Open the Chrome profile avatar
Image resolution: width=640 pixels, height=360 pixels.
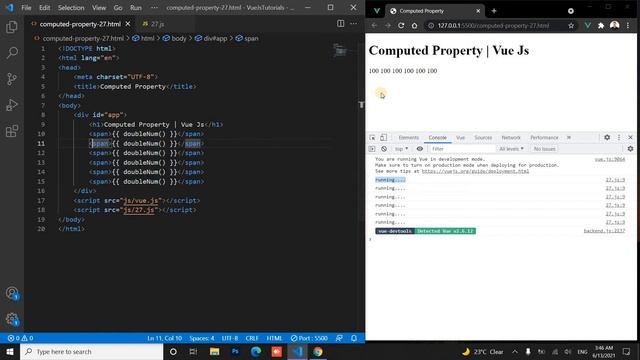point(614,25)
